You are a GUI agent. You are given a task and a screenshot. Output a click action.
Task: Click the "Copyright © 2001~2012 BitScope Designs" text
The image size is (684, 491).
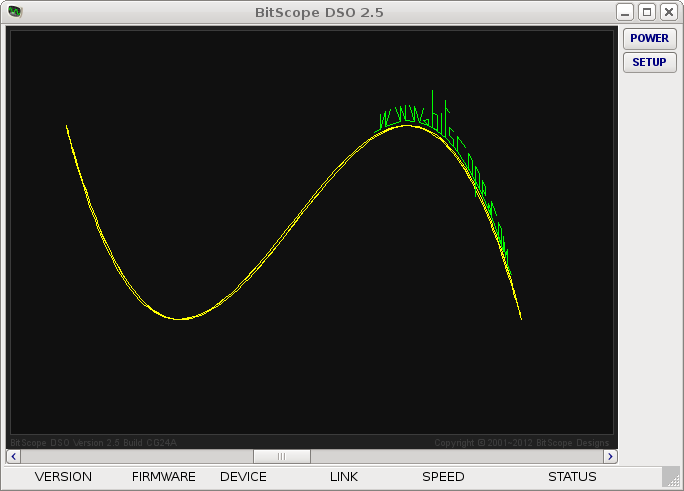point(521,443)
